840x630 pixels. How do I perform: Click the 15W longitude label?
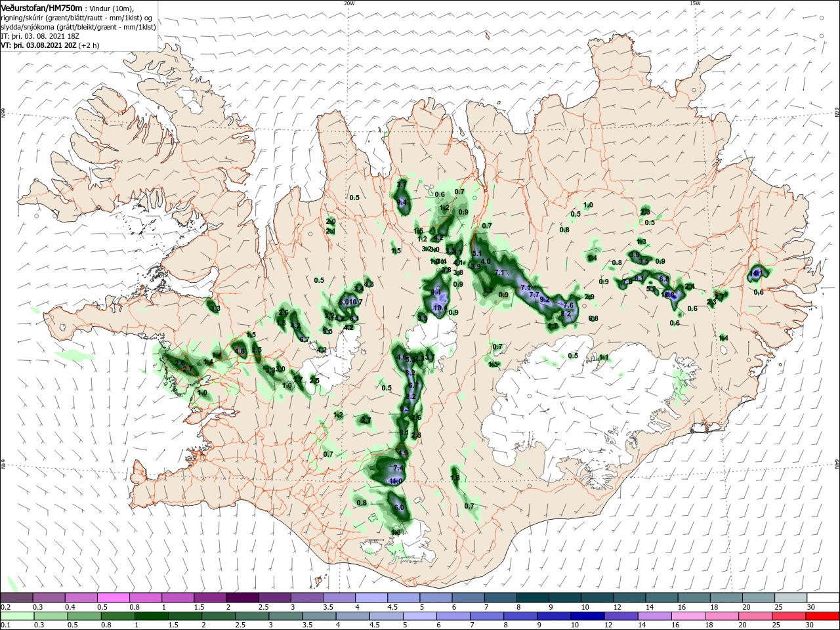695,3
